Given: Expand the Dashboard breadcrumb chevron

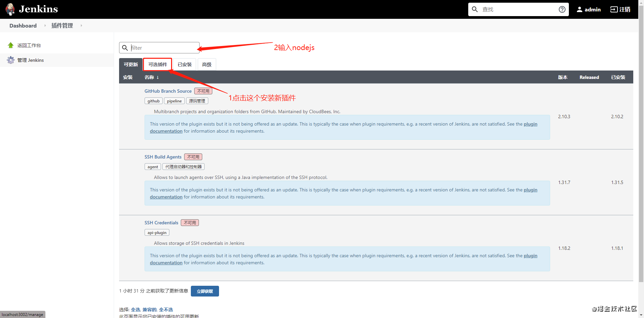Looking at the screenshot, I should point(45,26).
